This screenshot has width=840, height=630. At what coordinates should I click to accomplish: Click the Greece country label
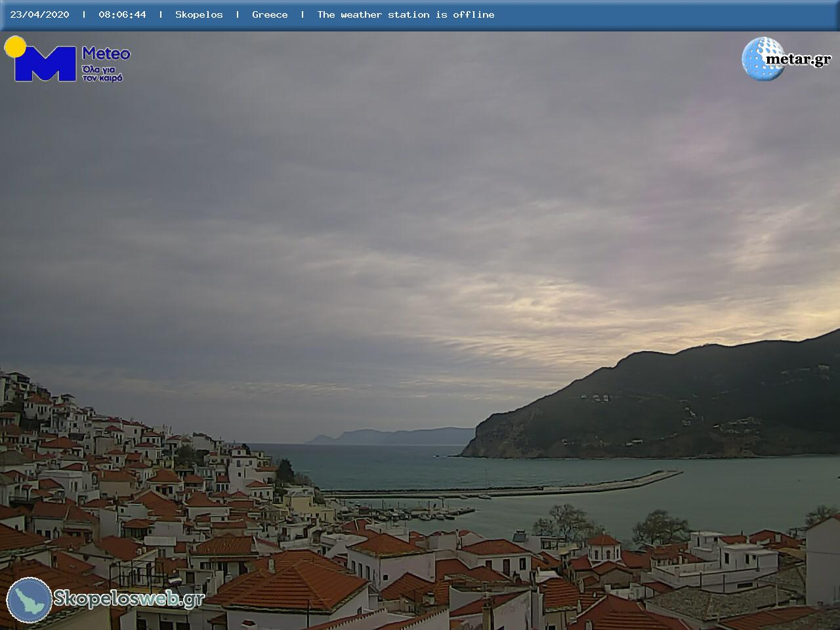tap(270, 14)
